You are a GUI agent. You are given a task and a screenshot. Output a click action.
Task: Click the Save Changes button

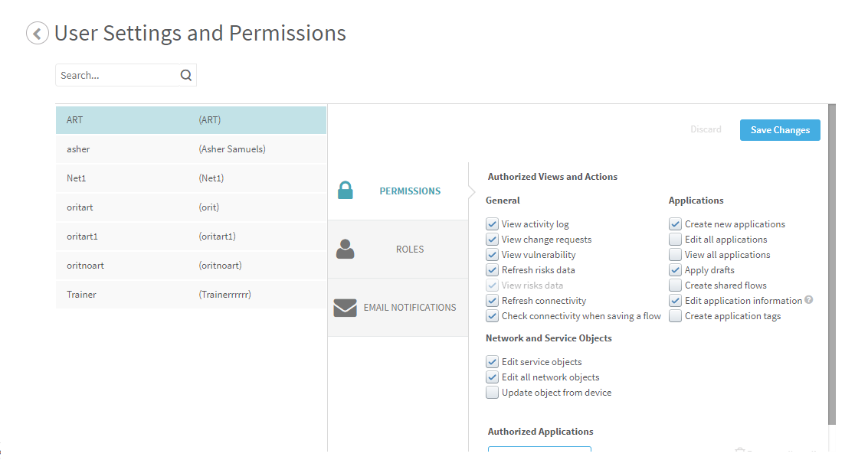779,130
